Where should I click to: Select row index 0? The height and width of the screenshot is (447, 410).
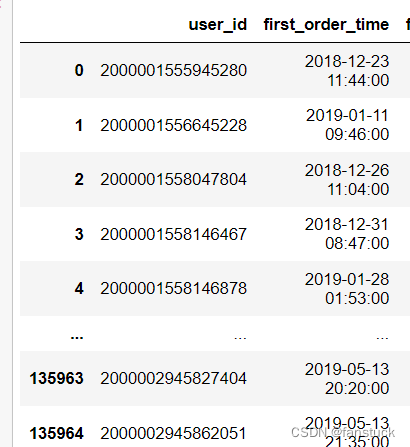[79, 70]
